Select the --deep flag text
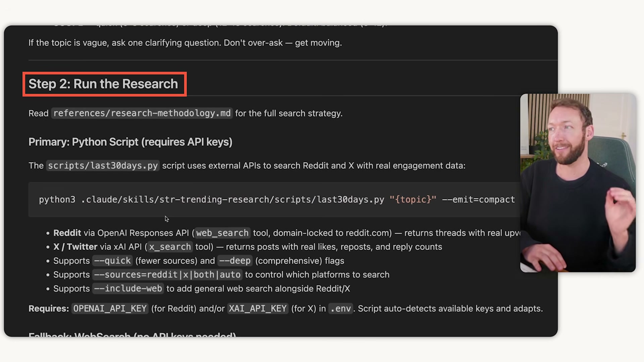The height and width of the screenshot is (362, 644). click(234, 260)
